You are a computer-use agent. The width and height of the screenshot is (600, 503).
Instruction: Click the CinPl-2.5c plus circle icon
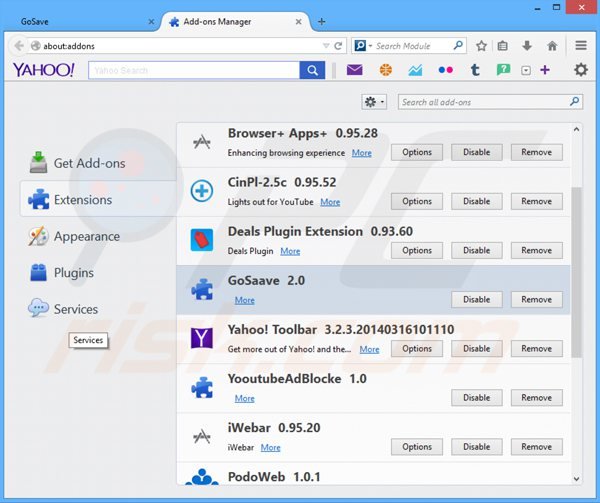point(202,190)
